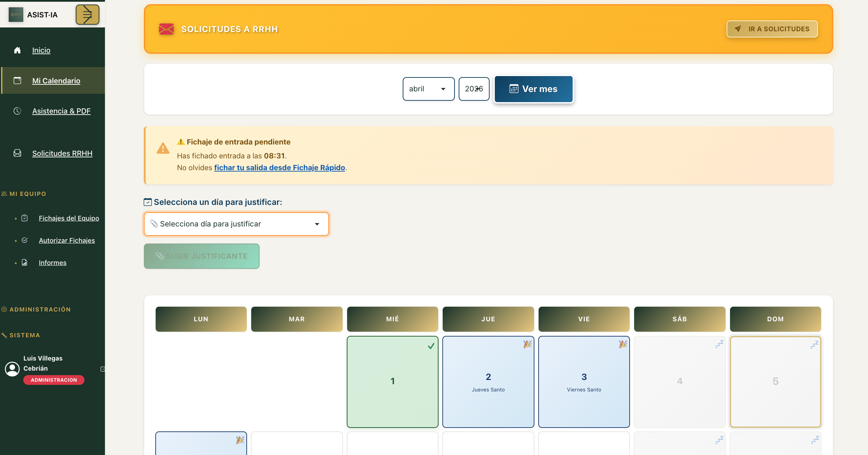Click the calendar icon beside Mi Calendario
The height and width of the screenshot is (455, 868).
pyautogui.click(x=17, y=81)
